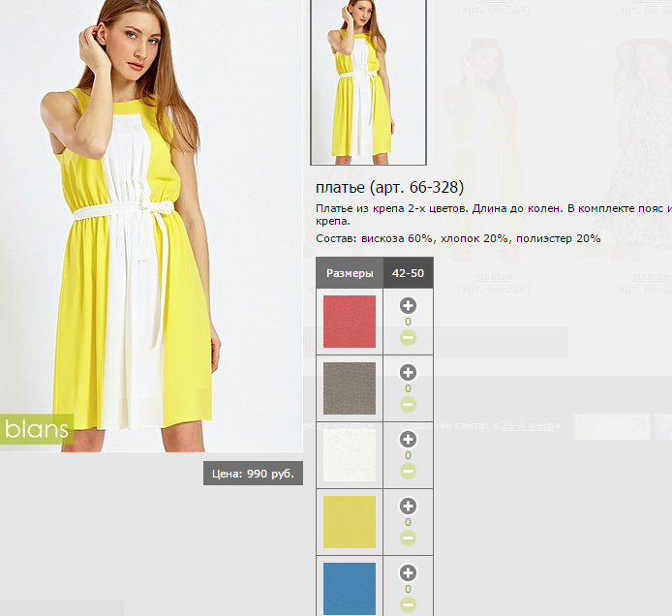The width and height of the screenshot is (672, 616).
Task: Click the large yellow dress photo
Action: [x=150, y=225]
